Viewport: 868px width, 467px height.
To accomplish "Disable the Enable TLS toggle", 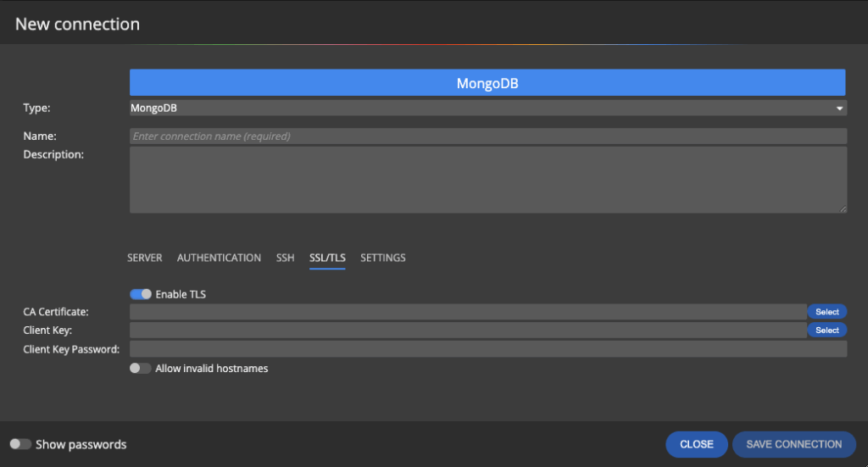I will [141, 294].
